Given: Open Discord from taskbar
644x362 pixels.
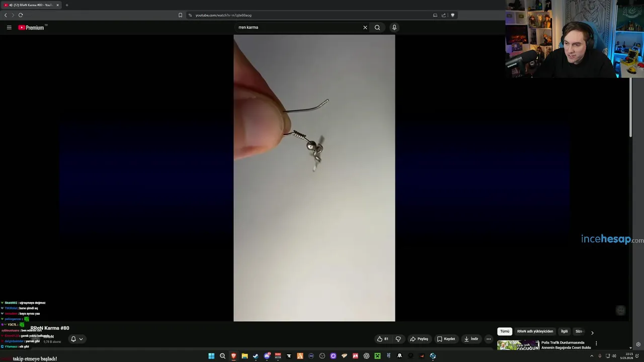Looking at the screenshot, I should click(267, 356).
